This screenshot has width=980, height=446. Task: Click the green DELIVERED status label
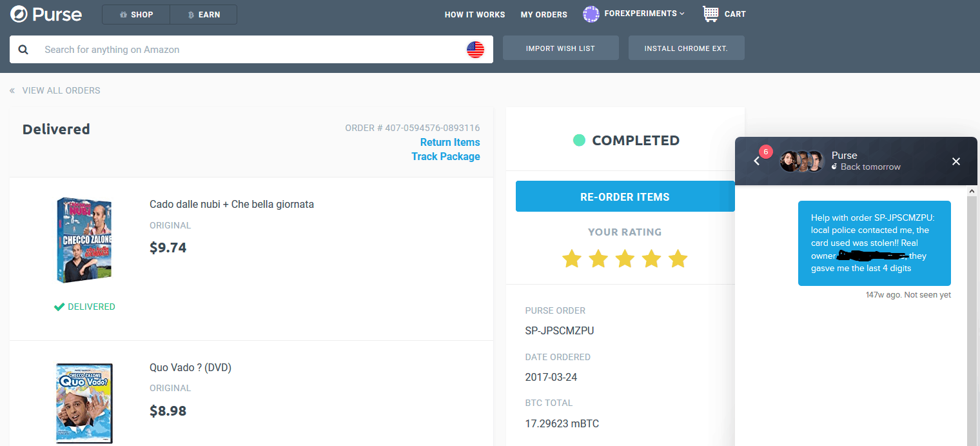(x=84, y=307)
